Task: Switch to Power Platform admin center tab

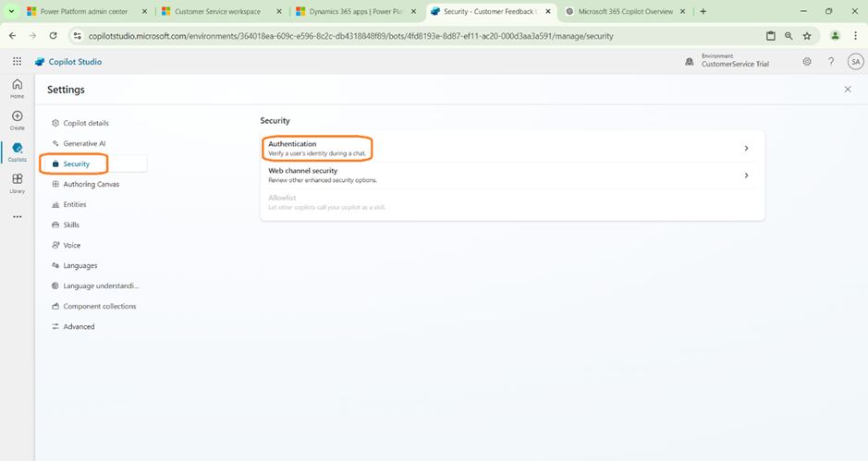Action: click(x=83, y=11)
